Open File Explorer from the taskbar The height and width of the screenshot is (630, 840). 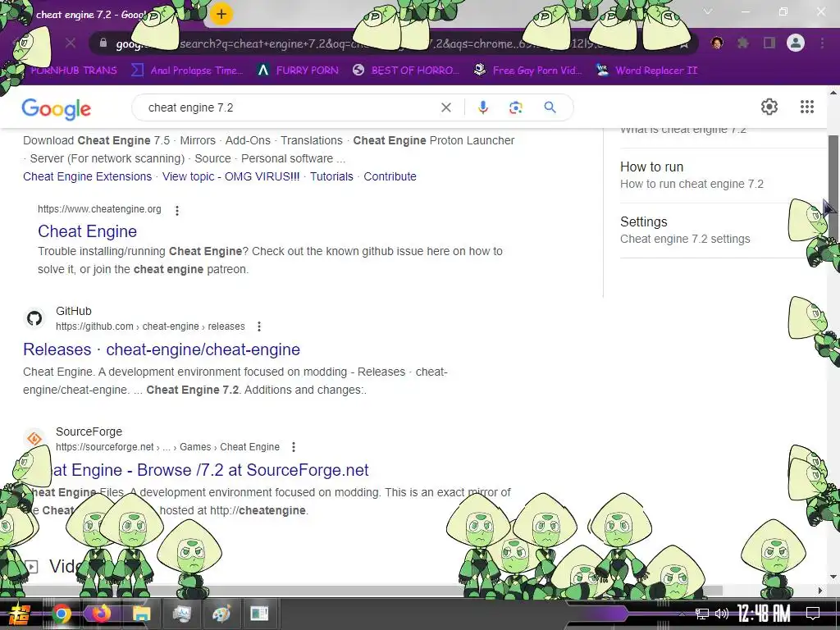(x=141, y=614)
